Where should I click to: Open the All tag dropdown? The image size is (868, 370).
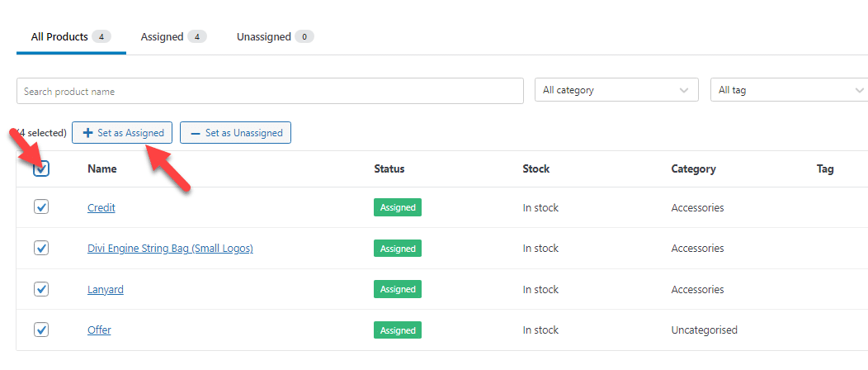click(x=789, y=90)
